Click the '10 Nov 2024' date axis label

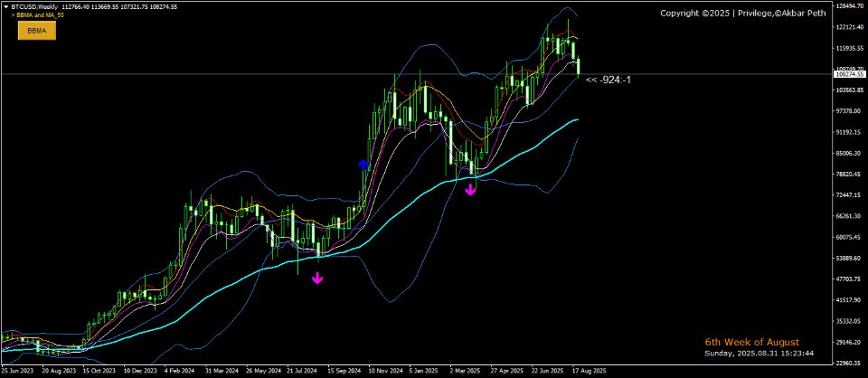pyautogui.click(x=385, y=370)
